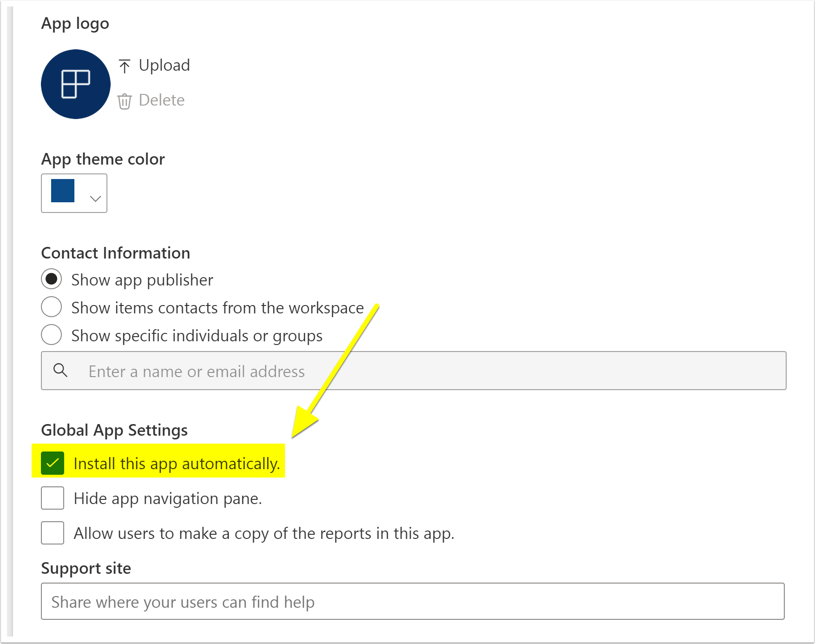Click the magnifier icon in contact search
This screenshot has width=815, height=644.
click(x=60, y=371)
